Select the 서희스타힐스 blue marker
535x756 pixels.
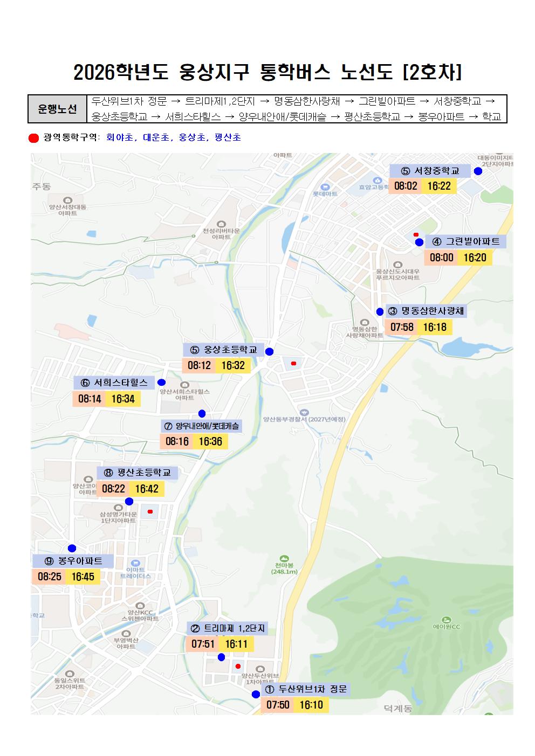point(161,382)
